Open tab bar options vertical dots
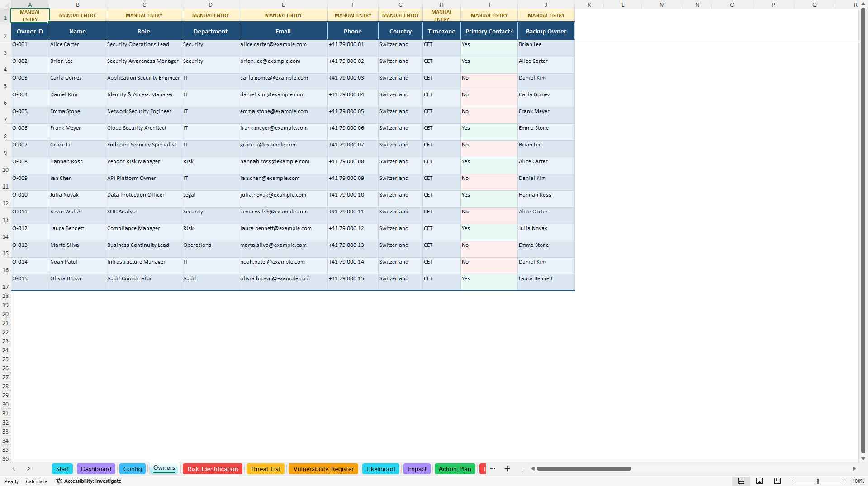The width and height of the screenshot is (868, 486). 522,469
